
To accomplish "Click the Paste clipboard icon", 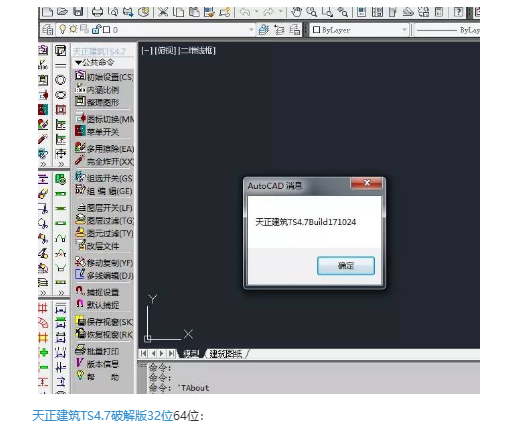I will (x=194, y=12).
